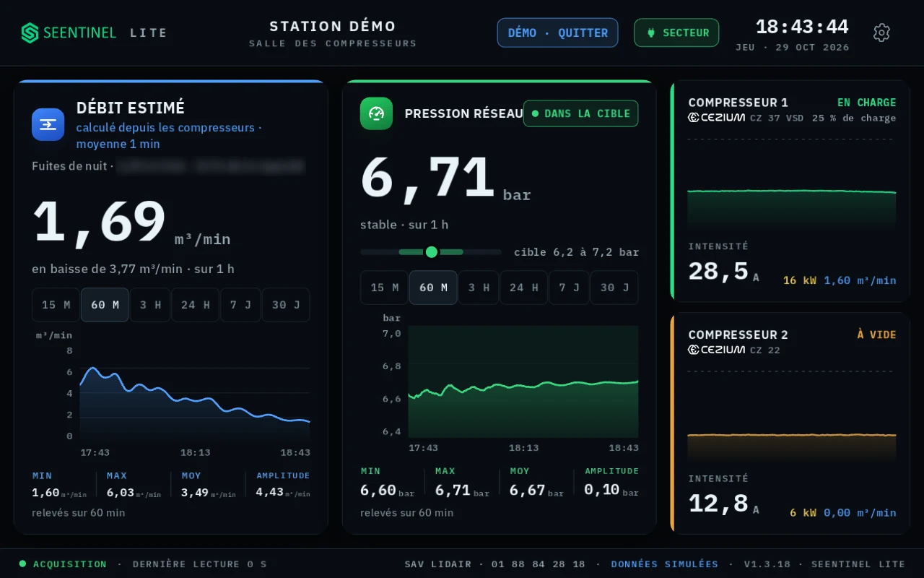Open settings with the gear icon
This screenshot has height=578, width=924.
tap(881, 33)
